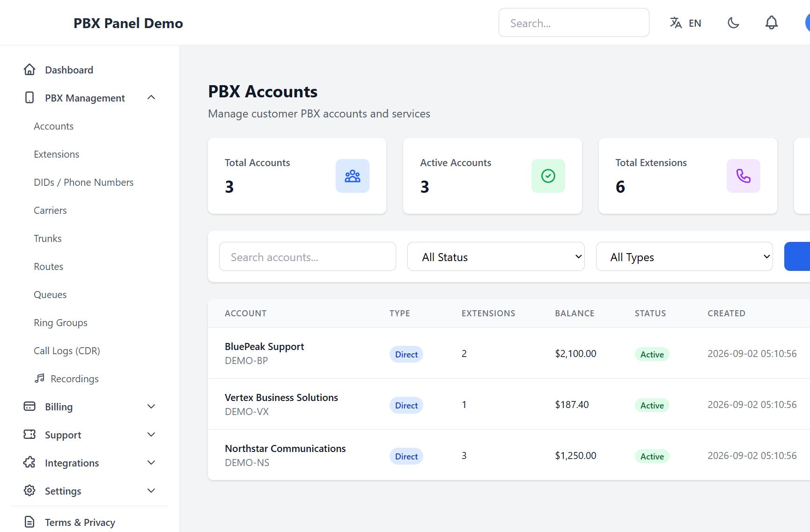The image size is (810, 532).
Task: Click the BALANCE column header
Action: point(575,313)
